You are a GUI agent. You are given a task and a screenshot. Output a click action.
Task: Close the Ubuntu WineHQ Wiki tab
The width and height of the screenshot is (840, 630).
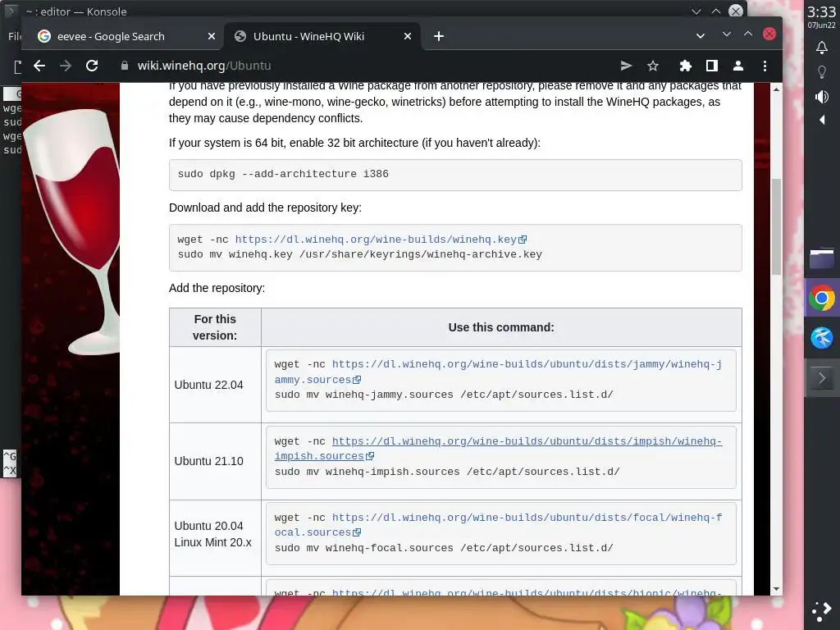click(408, 36)
